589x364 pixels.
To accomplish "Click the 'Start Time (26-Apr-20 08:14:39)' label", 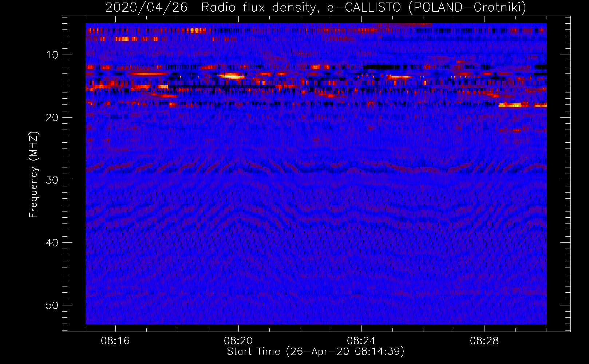I will click(316, 352).
